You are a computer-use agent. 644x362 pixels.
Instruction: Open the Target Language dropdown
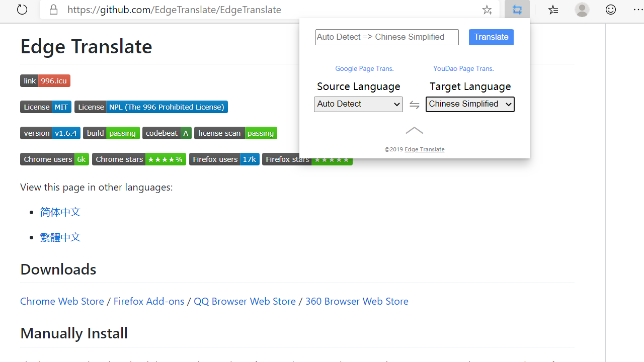(x=470, y=104)
